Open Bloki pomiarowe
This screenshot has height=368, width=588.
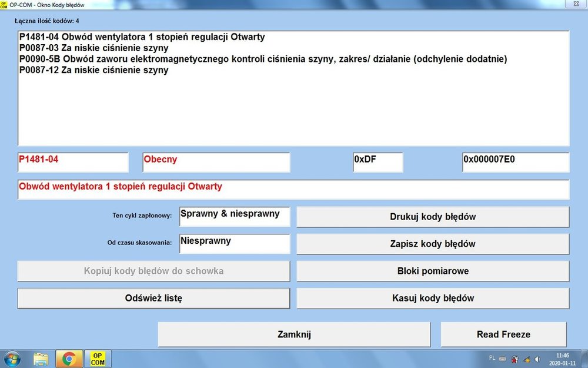tap(433, 271)
